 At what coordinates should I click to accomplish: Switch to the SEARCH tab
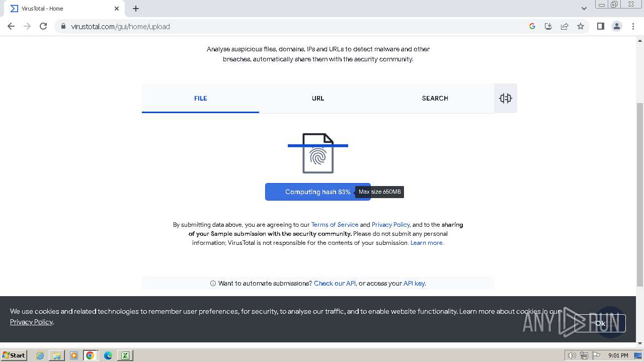[435, 98]
